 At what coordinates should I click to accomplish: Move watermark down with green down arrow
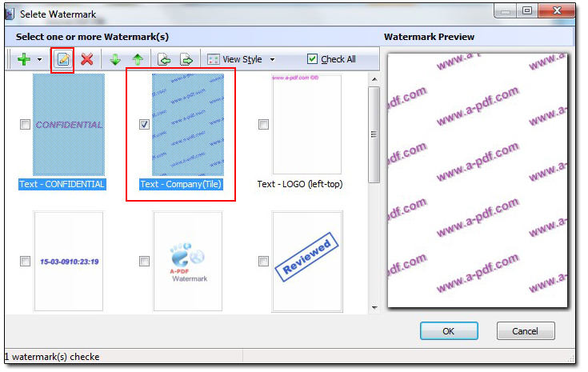[x=115, y=59]
